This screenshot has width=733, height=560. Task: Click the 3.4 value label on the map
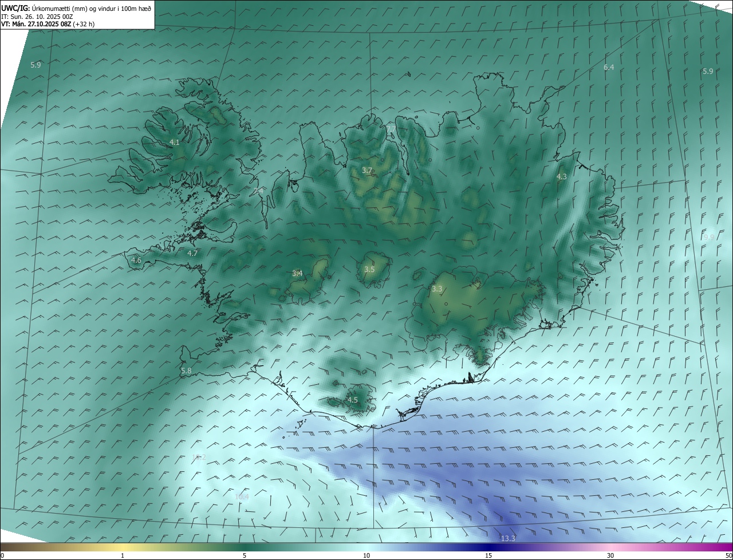(x=297, y=274)
